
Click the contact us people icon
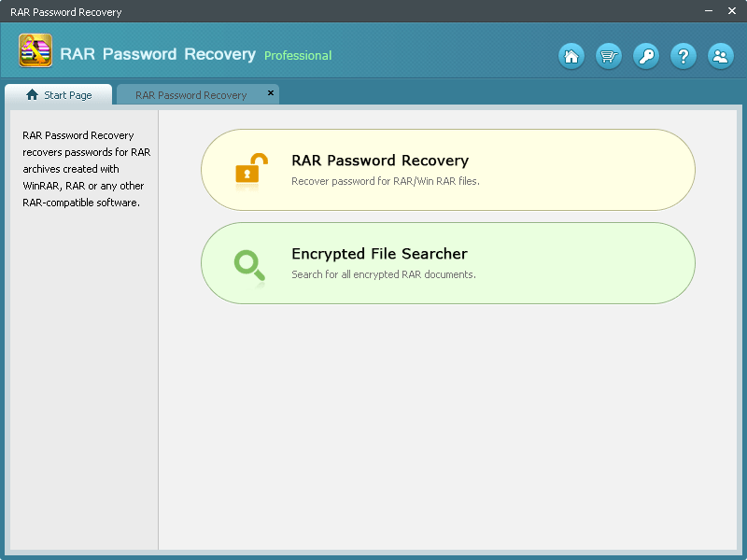pyautogui.click(x=721, y=56)
